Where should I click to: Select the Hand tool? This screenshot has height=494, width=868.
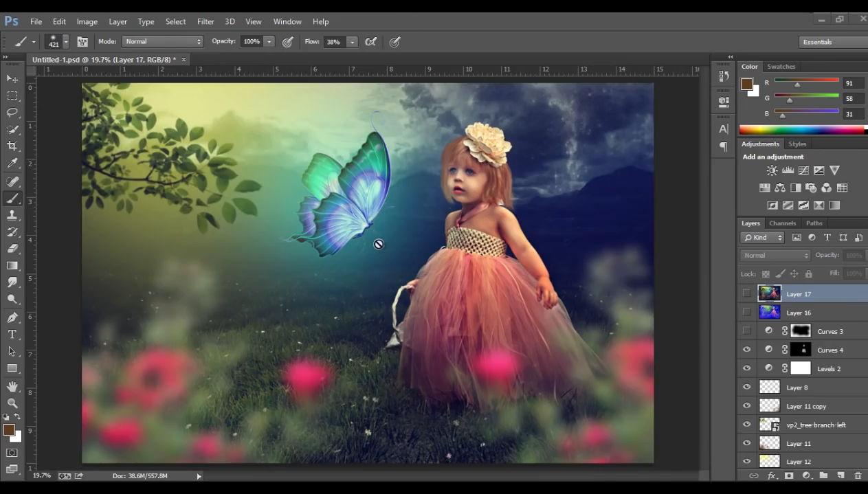click(12, 386)
